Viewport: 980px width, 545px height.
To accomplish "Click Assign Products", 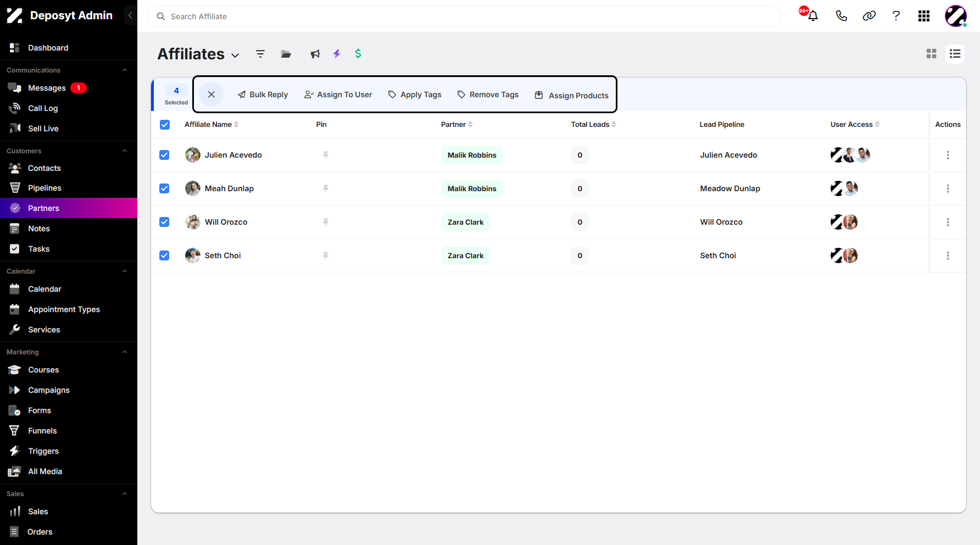I will [572, 96].
